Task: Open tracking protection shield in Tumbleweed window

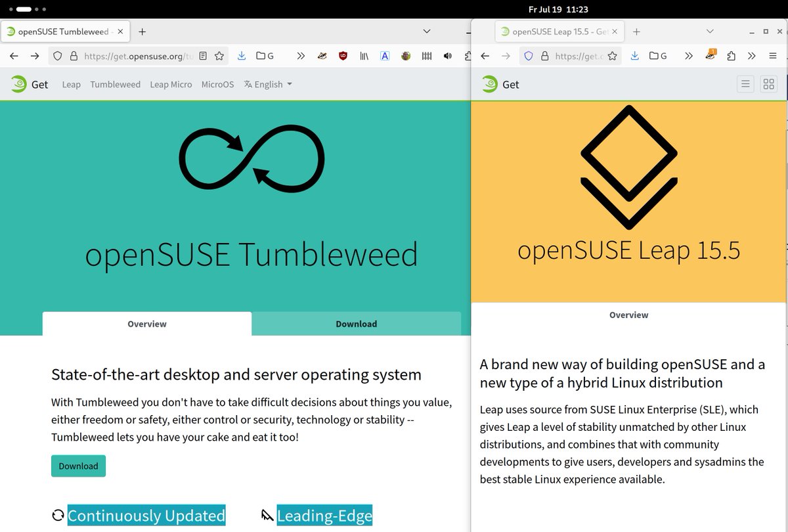Action: pos(58,56)
